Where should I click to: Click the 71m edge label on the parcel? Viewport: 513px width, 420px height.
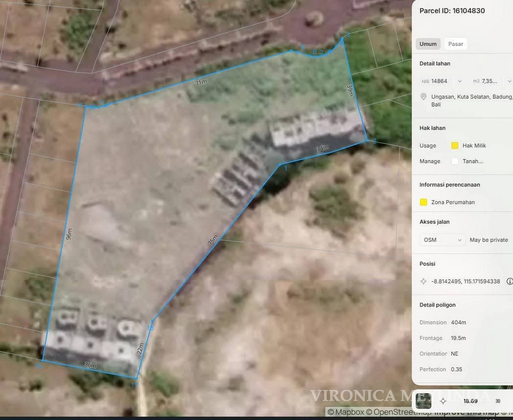point(201,82)
